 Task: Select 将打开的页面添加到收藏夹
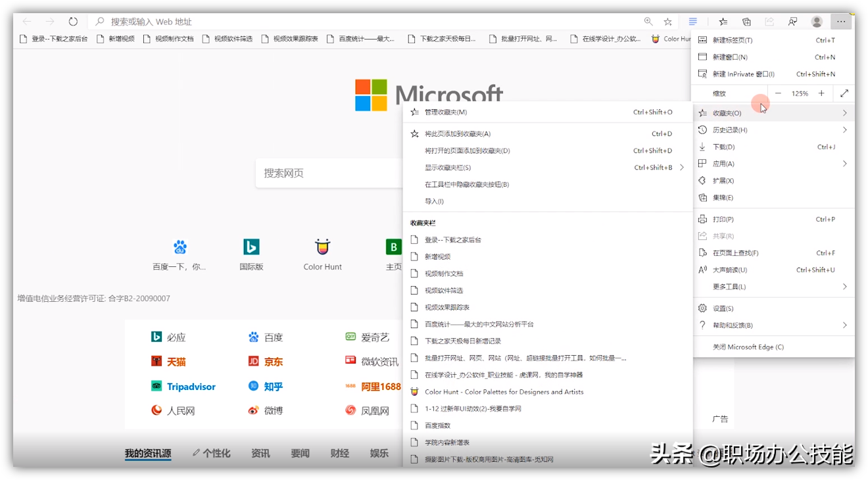(x=548, y=151)
